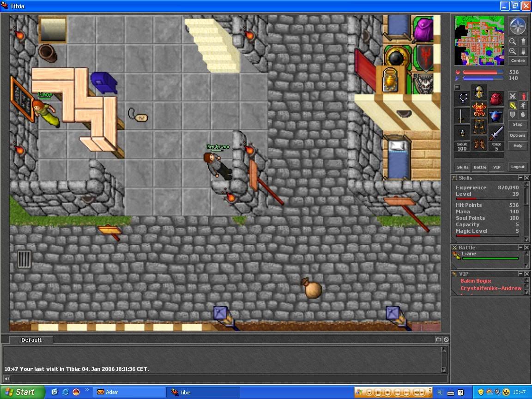The width and height of the screenshot is (532, 399).
Task: Click the ignore list icon in chat
Action: tap(446, 339)
